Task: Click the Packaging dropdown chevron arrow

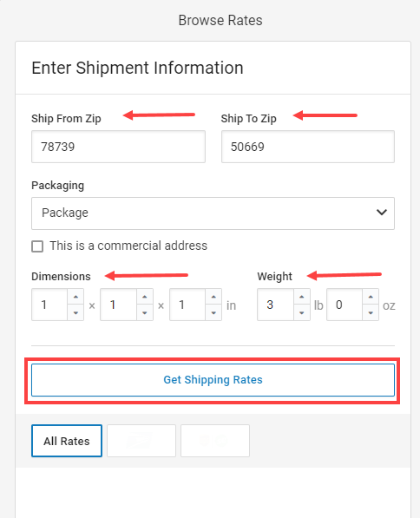Action: [x=382, y=213]
